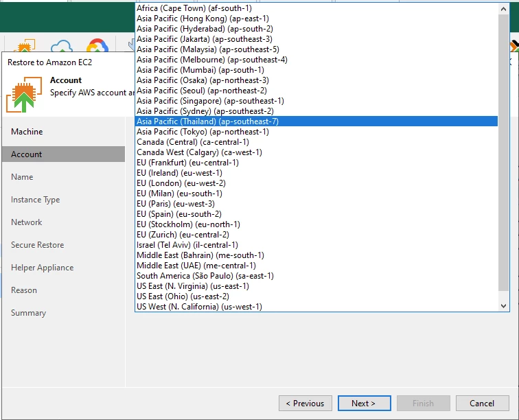Pick Asia Pacific (Sydney) ap-southeast-2

point(316,111)
